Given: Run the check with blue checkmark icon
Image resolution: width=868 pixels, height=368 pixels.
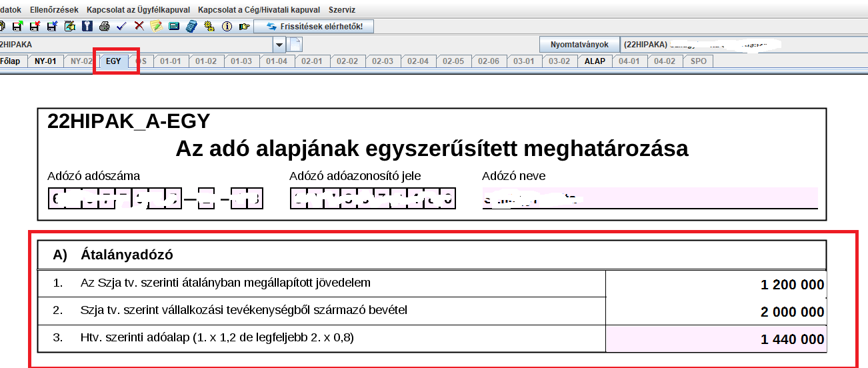Looking at the screenshot, I should point(121,26).
